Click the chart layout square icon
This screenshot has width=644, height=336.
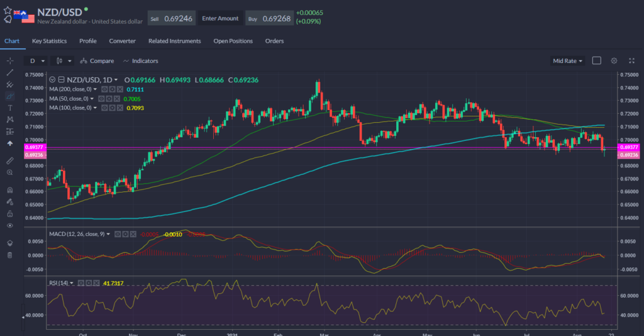(597, 61)
